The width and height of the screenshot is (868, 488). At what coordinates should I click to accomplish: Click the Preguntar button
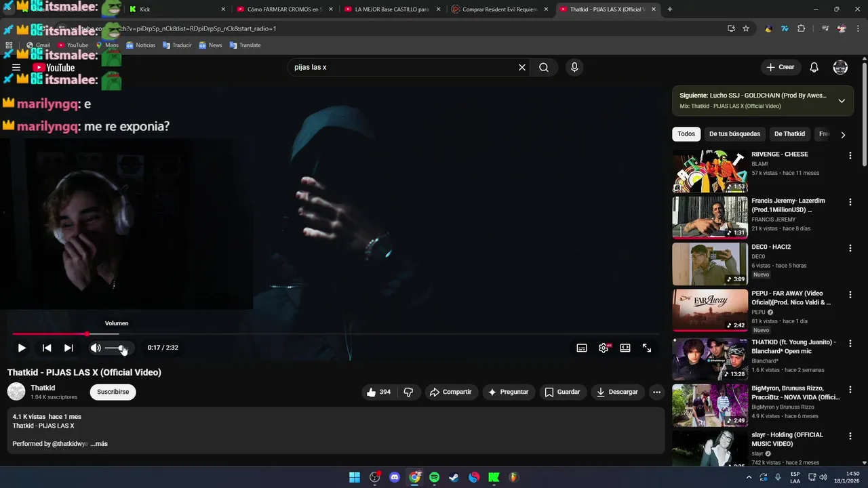point(509,392)
